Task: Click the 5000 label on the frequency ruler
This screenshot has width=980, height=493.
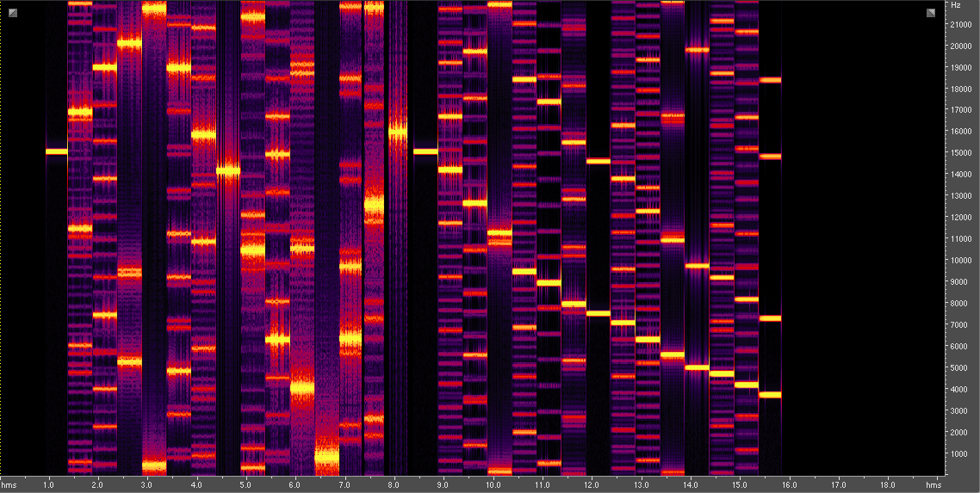Action: coord(959,368)
